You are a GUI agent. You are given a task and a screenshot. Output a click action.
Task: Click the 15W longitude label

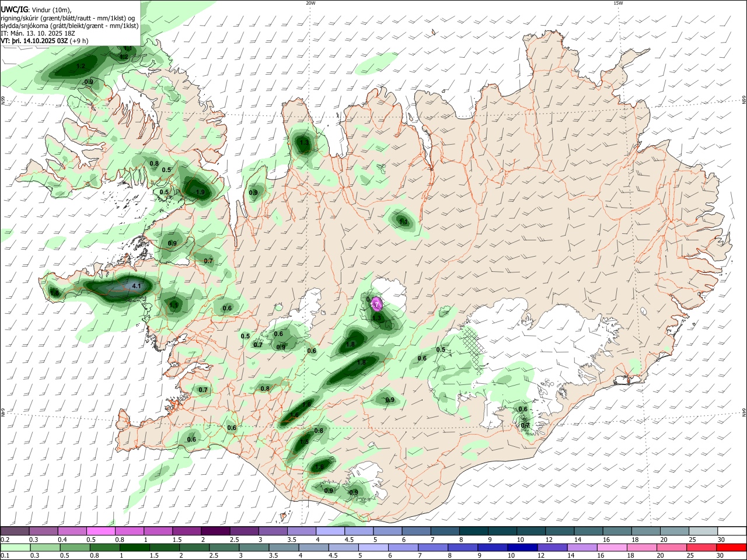coord(618,3)
